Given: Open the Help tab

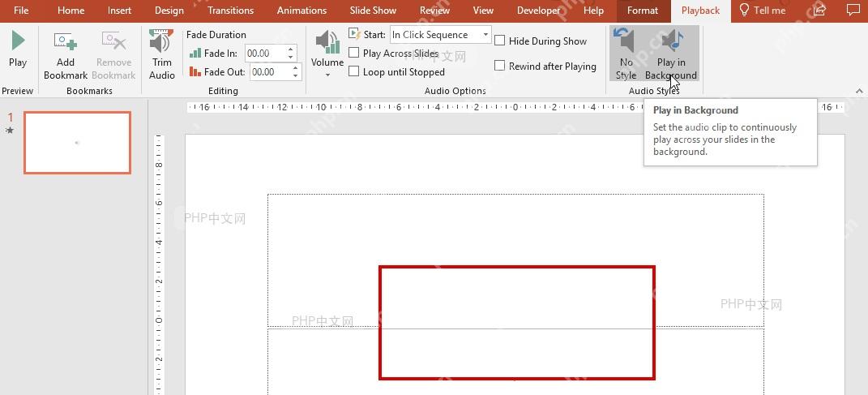Looking at the screenshot, I should [593, 11].
